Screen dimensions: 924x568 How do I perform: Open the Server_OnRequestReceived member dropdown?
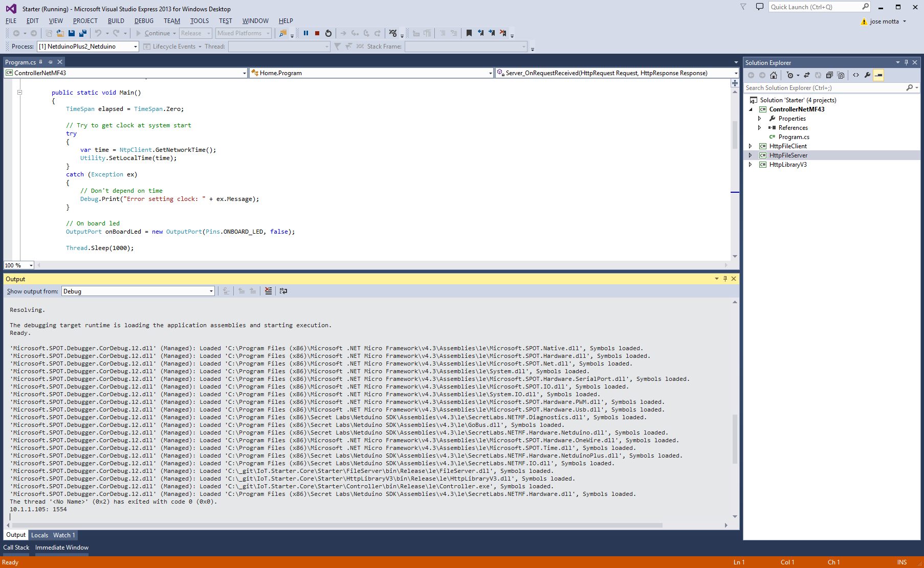pyautogui.click(x=617, y=73)
